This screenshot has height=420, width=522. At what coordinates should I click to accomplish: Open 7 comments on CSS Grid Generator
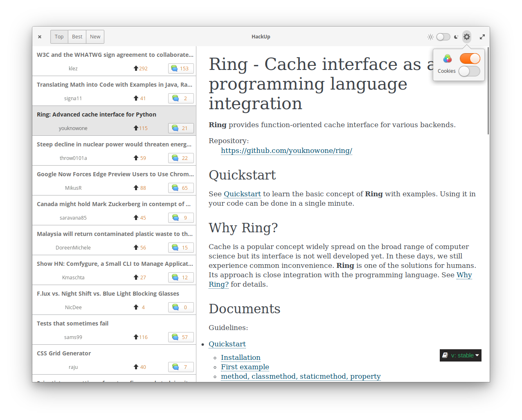pyautogui.click(x=181, y=367)
